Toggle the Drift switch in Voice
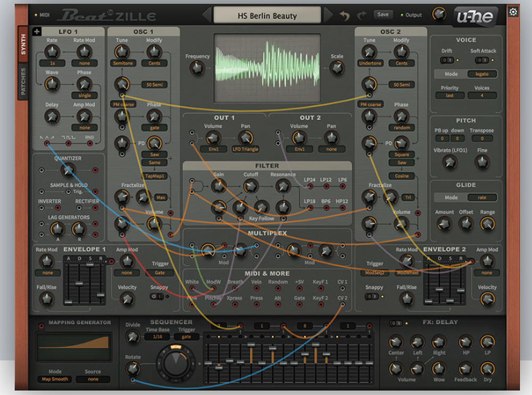The height and width of the screenshot is (395, 532). 446,61
